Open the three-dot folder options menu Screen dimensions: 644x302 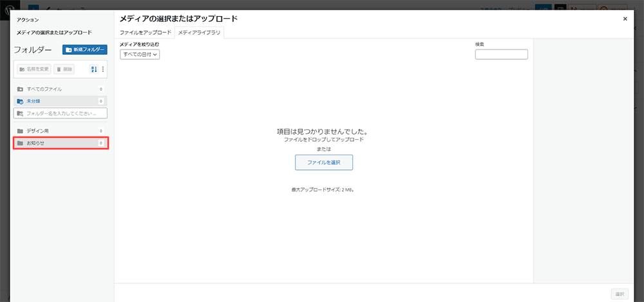(x=103, y=70)
